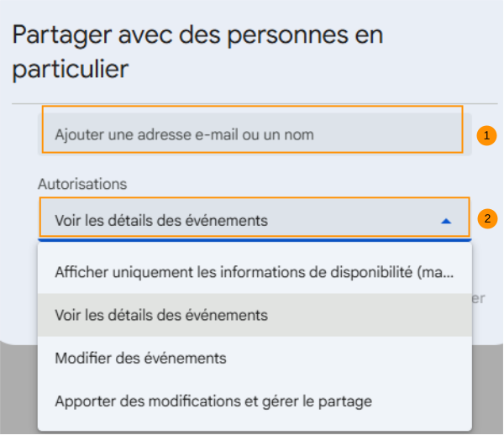Click the orange number 1 badge

pyautogui.click(x=486, y=134)
